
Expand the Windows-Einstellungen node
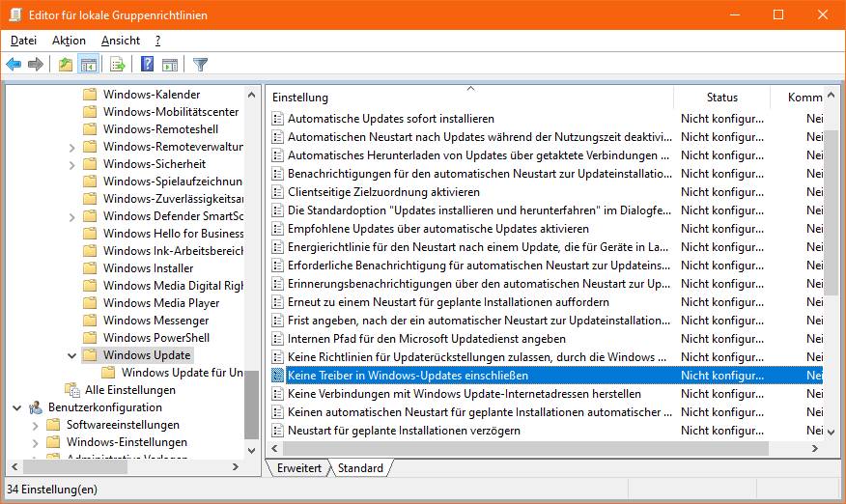[x=35, y=442]
